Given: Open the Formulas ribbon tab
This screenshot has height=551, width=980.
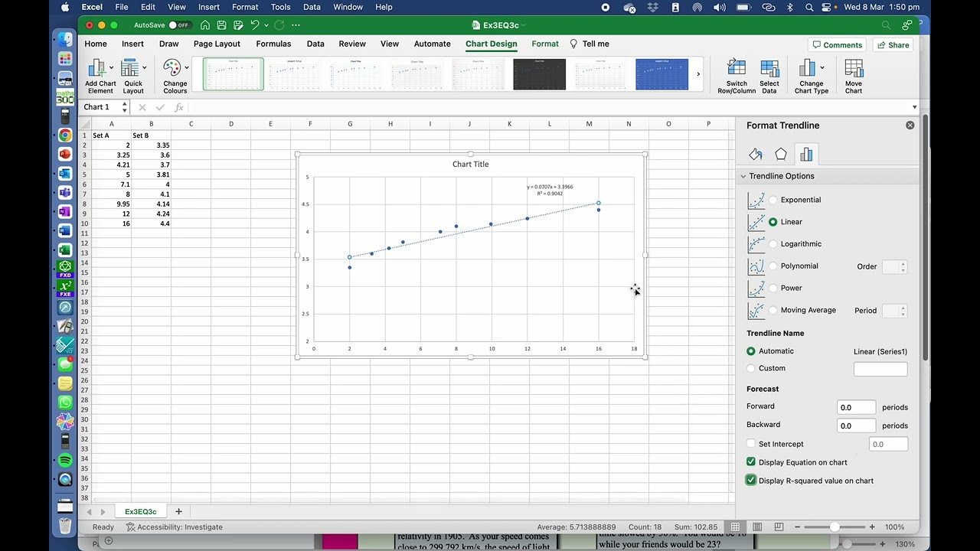Looking at the screenshot, I should [x=273, y=44].
